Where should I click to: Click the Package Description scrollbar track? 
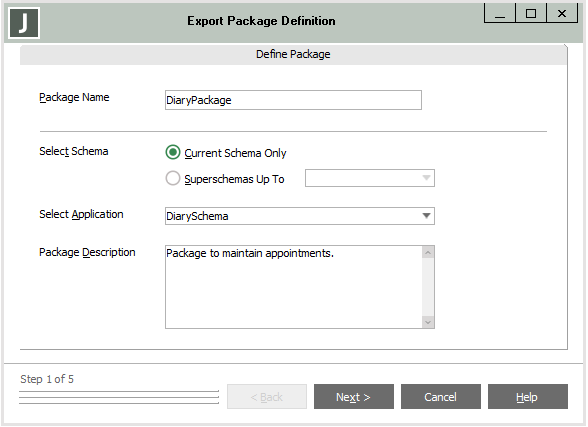tap(428, 287)
